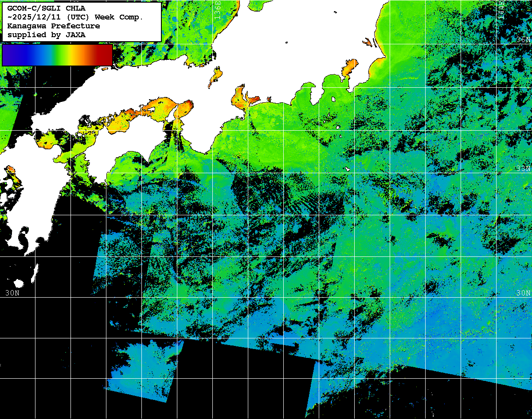
Task: Click the orange Tokyo Bay area
Action: 349,67
